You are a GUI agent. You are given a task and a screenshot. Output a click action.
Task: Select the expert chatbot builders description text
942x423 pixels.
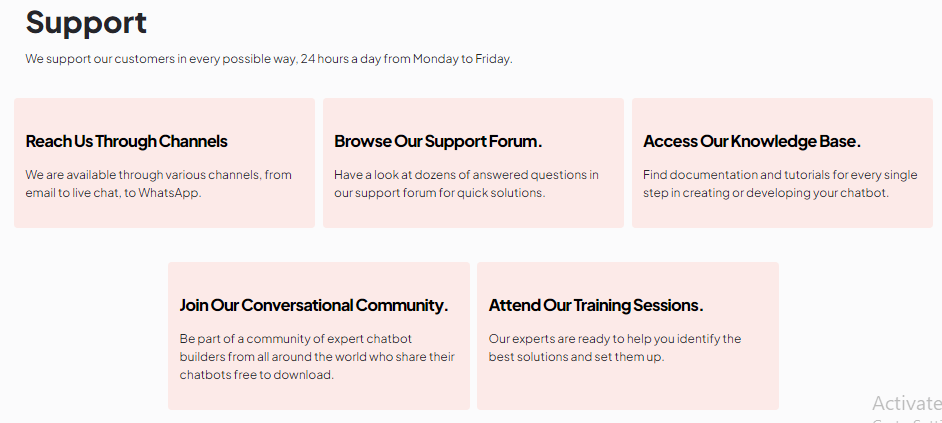(x=317, y=357)
